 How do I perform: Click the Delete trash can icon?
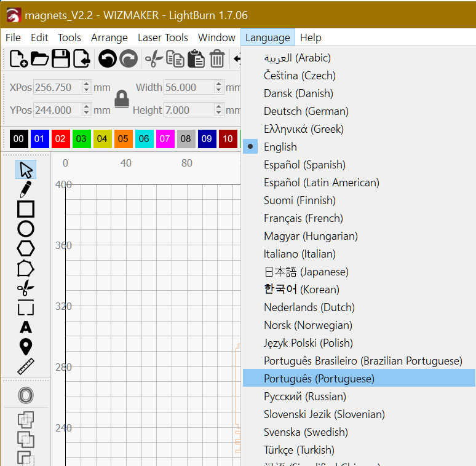pos(217,58)
